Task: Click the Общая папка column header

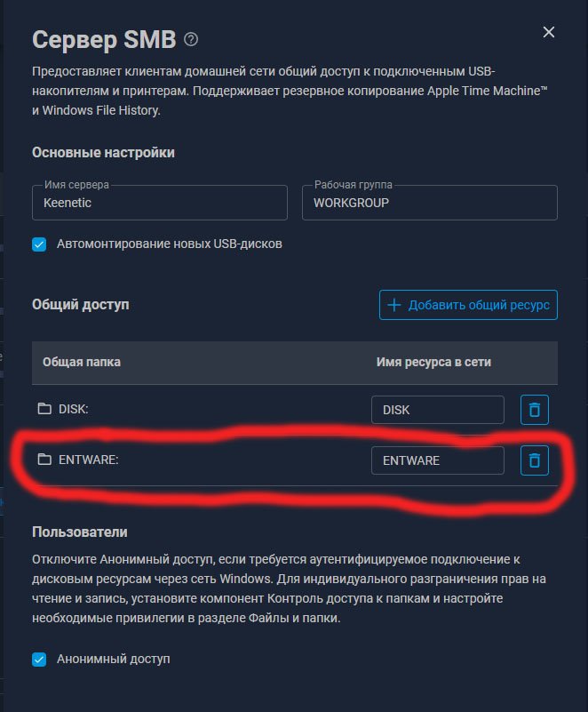Action: pyautogui.click(x=82, y=363)
